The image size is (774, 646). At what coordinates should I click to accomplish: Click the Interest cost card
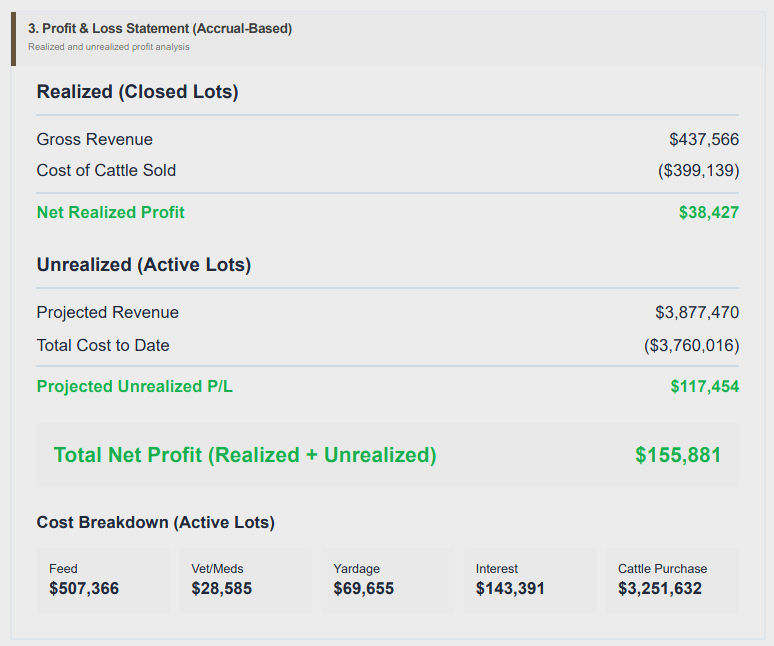529,580
